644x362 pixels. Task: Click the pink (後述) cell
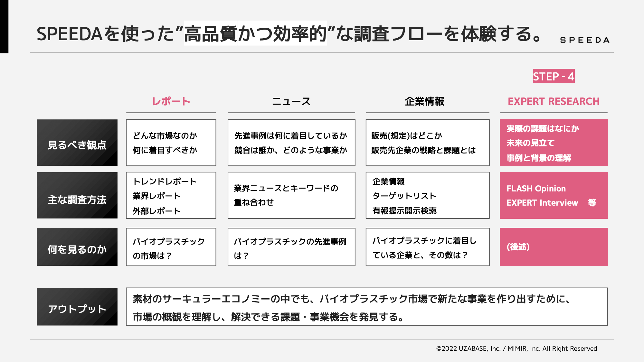554,247
